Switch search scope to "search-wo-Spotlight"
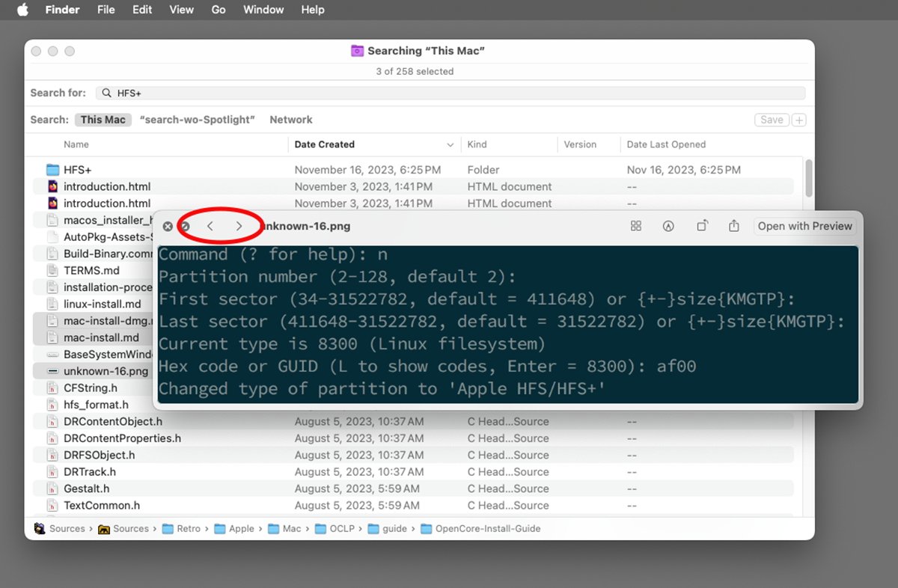Screen dimensions: 898x588 click(198, 120)
